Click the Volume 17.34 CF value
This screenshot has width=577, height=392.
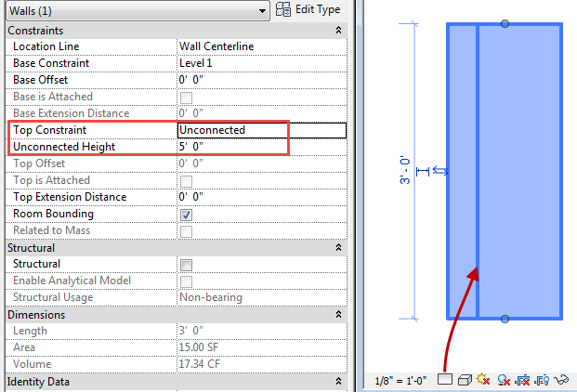pyautogui.click(x=262, y=364)
